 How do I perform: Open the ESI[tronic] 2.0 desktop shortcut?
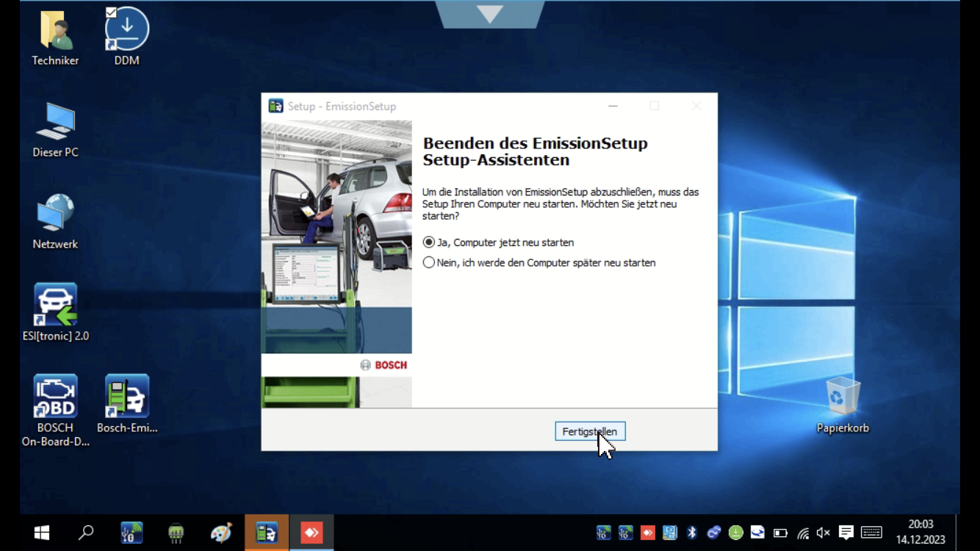click(56, 306)
